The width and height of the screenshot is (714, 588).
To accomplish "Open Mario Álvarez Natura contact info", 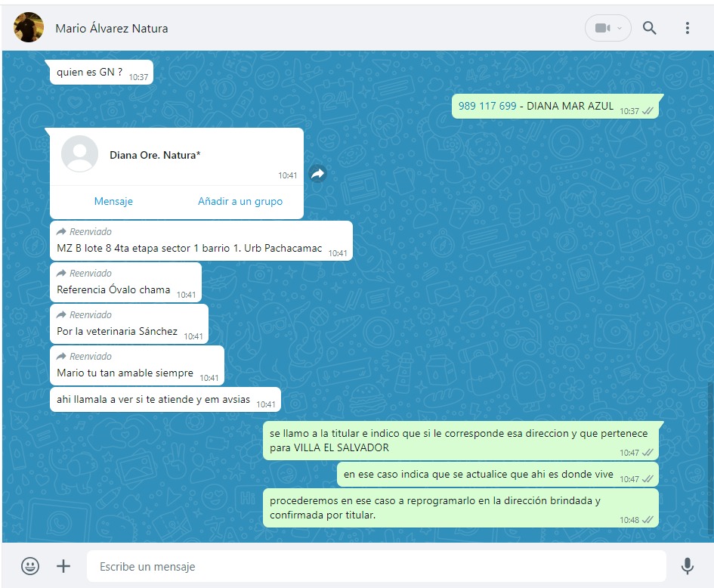I will [x=112, y=29].
